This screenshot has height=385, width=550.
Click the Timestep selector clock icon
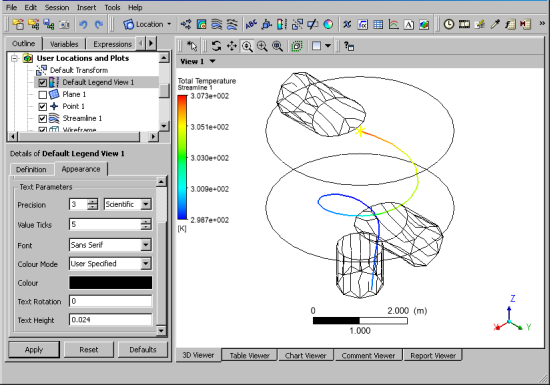pyautogui.click(x=449, y=25)
